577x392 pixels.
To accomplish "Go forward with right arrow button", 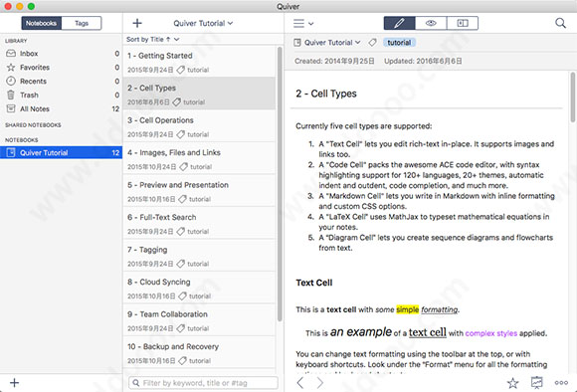I will pyautogui.click(x=320, y=383).
